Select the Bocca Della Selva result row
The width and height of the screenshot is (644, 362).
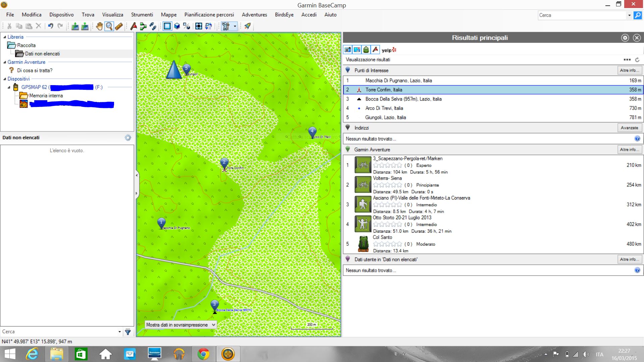point(493,99)
